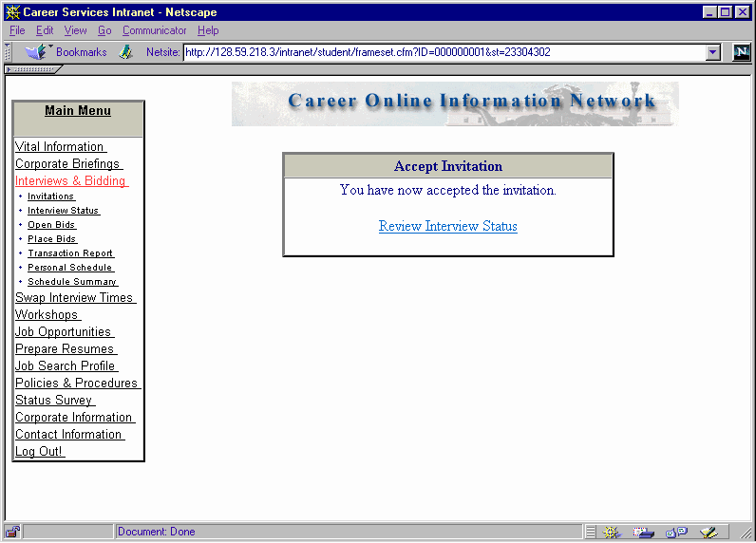756x543 pixels.
Task: Expand the Netsite URL history dropdown
Action: [x=713, y=53]
